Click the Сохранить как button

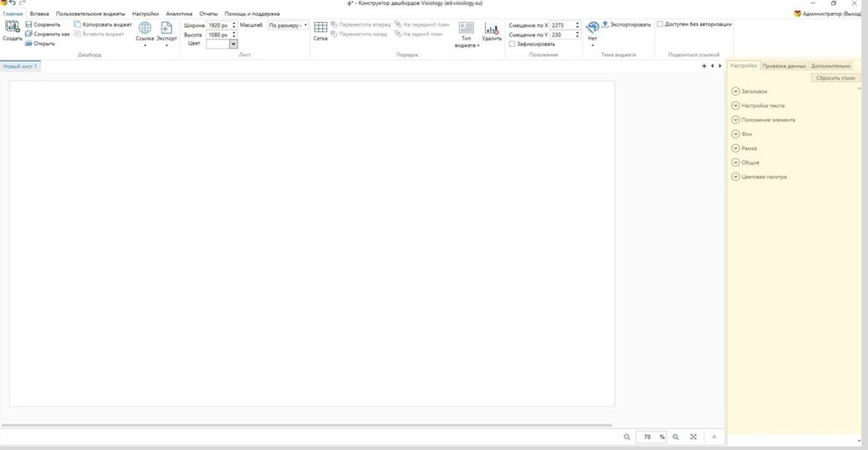pos(48,34)
